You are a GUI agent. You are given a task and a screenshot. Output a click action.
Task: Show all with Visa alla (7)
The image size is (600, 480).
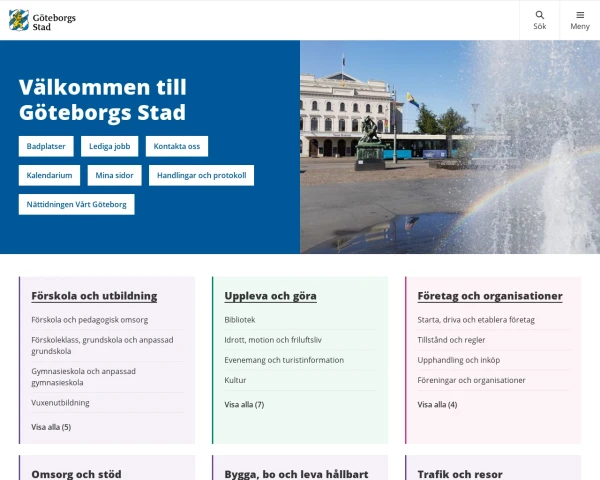pos(244,404)
